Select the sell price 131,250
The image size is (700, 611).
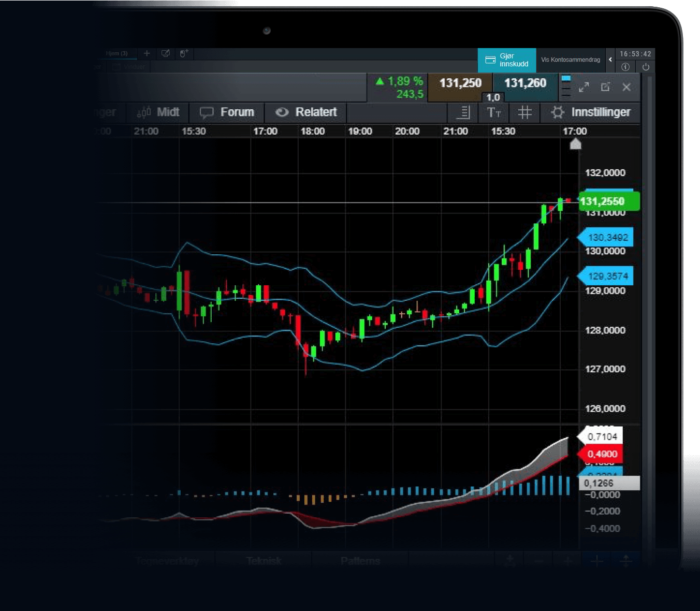click(460, 83)
